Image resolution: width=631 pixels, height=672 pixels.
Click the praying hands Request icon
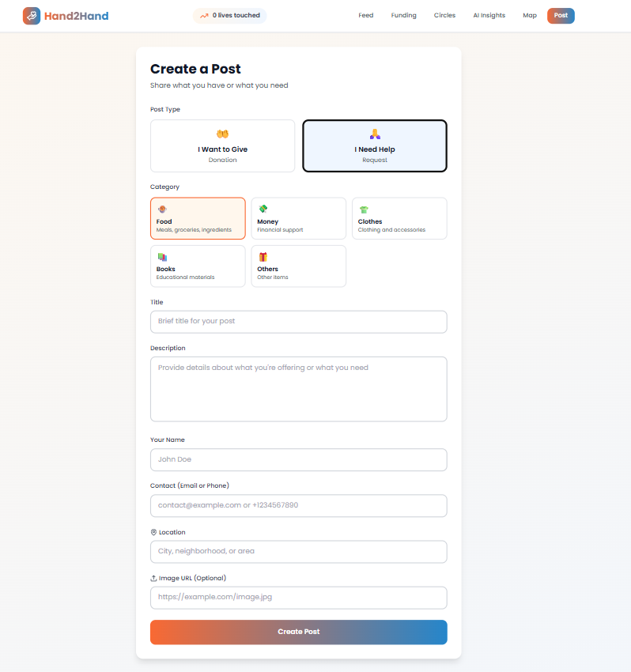(x=375, y=134)
